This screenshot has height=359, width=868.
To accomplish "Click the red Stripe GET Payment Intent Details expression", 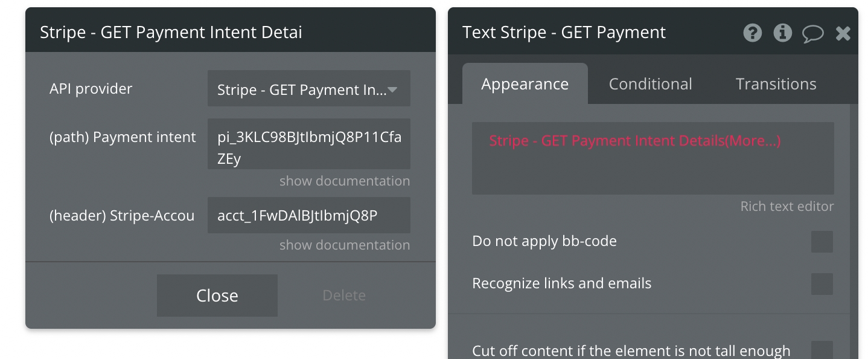I will click(634, 141).
